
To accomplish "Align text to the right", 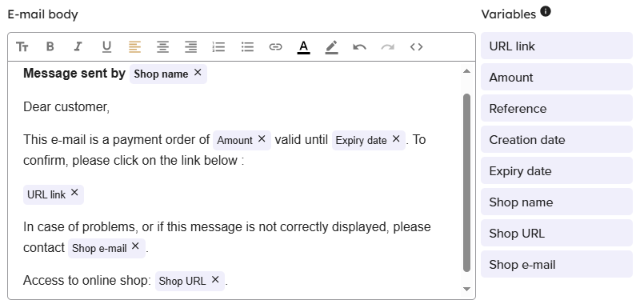I will tap(190, 47).
